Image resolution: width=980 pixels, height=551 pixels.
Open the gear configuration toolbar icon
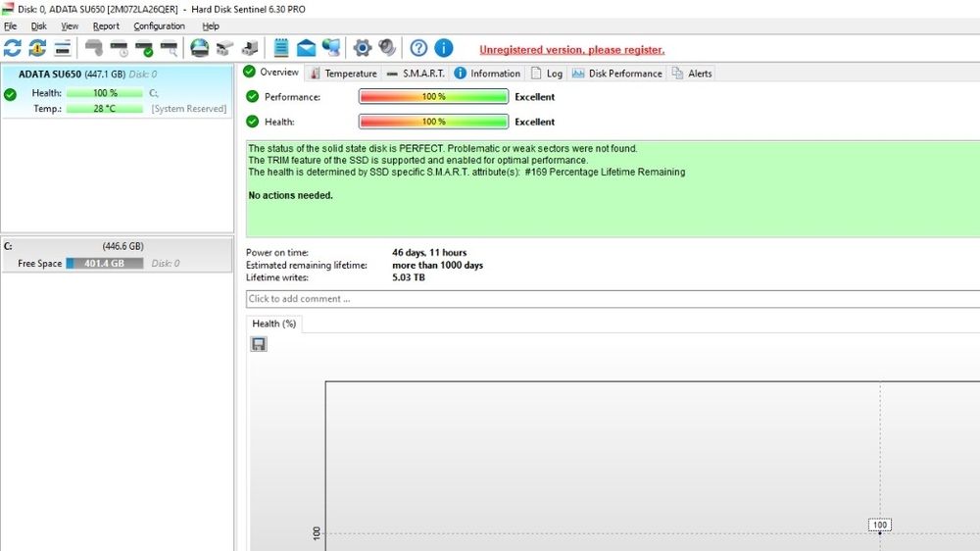[x=363, y=47]
